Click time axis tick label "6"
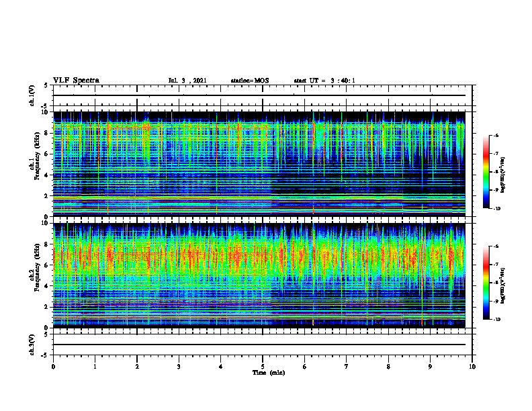532x411 pixels. (x=305, y=367)
